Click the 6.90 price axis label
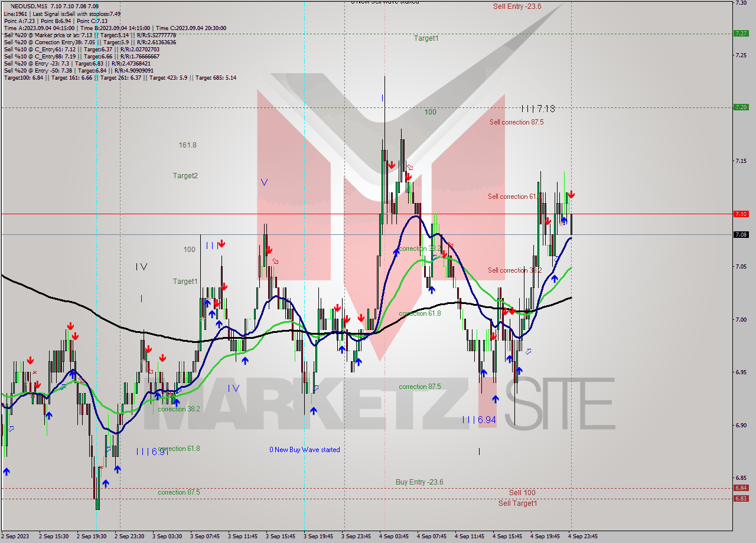 [x=741, y=425]
